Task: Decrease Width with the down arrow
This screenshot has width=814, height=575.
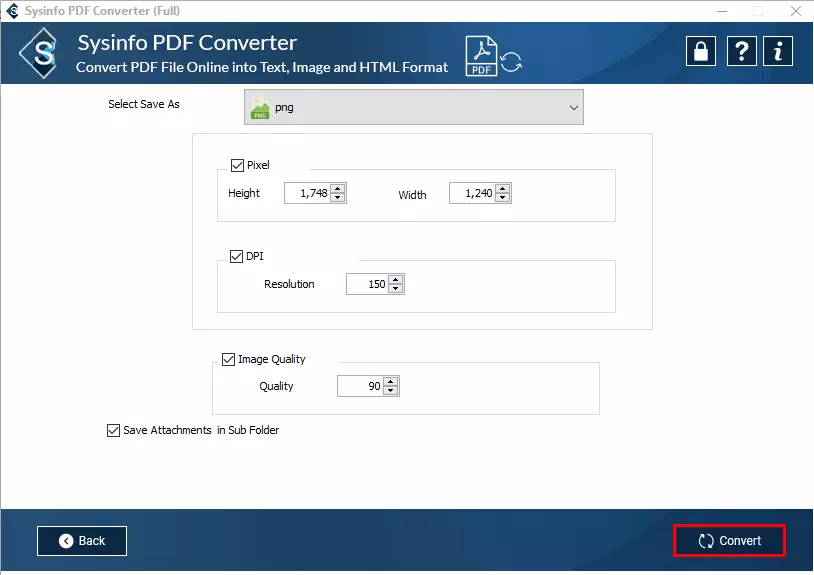Action: 503,198
